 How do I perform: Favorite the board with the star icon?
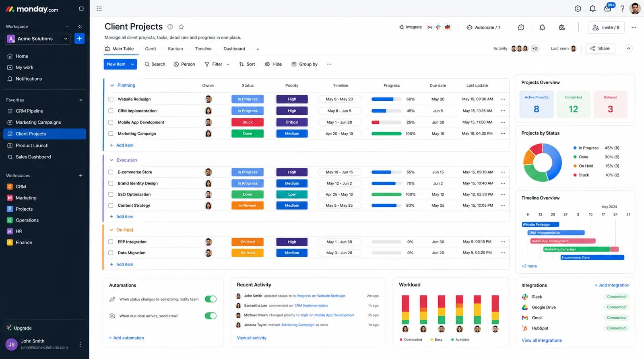[181, 27]
